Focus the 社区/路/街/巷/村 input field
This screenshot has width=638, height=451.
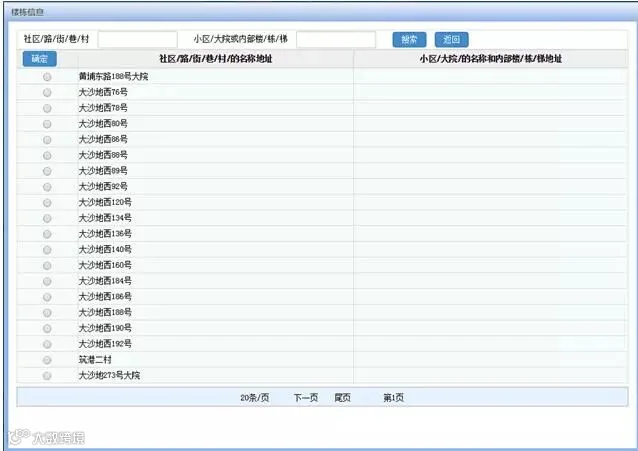pyautogui.click(x=138, y=39)
